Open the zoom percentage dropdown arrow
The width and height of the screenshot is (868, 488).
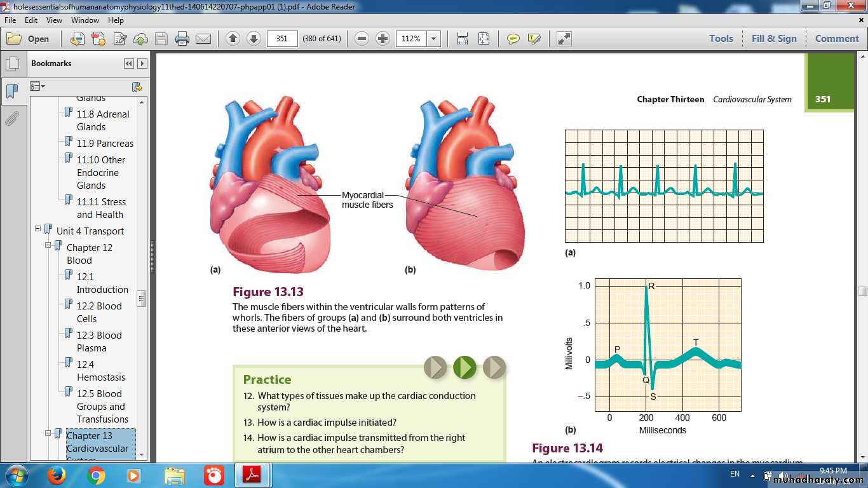click(434, 39)
